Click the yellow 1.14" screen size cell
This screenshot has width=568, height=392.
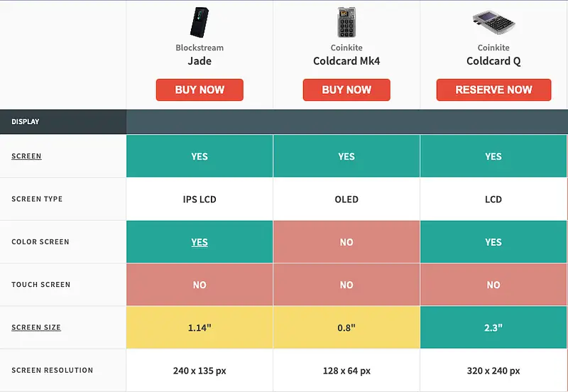(200, 327)
